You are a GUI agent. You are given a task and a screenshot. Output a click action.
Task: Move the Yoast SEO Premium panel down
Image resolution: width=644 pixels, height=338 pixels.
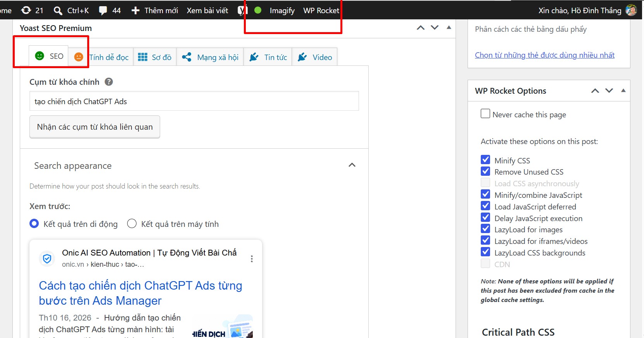click(435, 28)
